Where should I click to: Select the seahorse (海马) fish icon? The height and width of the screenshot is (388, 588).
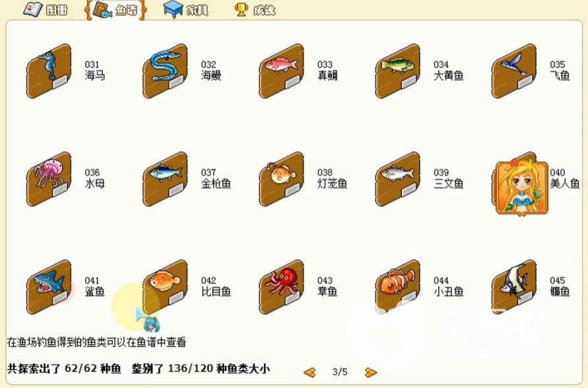(x=49, y=71)
